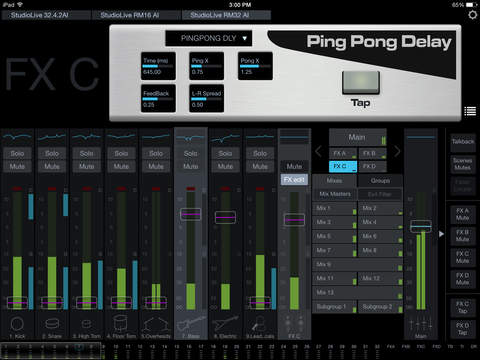
Task: Select the Kick drum channel icon
Action: (x=17, y=324)
